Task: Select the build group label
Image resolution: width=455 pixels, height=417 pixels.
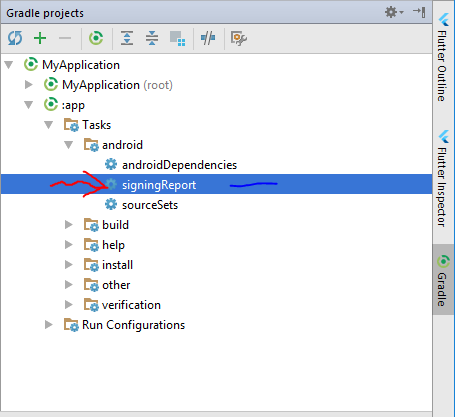Action: coord(115,225)
